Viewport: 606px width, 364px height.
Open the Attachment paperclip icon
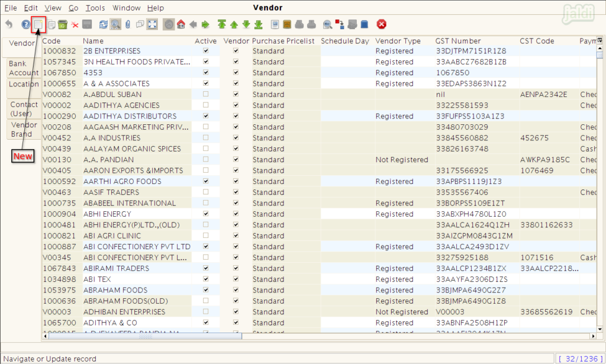[127, 25]
